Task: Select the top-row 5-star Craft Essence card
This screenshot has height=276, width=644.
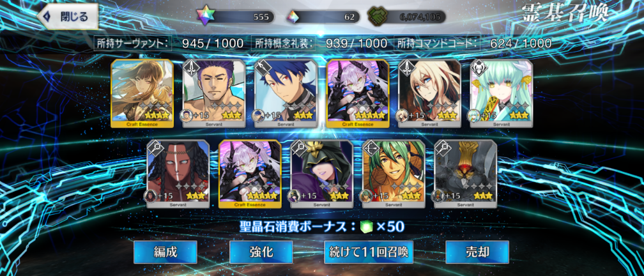Action: coord(358,94)
